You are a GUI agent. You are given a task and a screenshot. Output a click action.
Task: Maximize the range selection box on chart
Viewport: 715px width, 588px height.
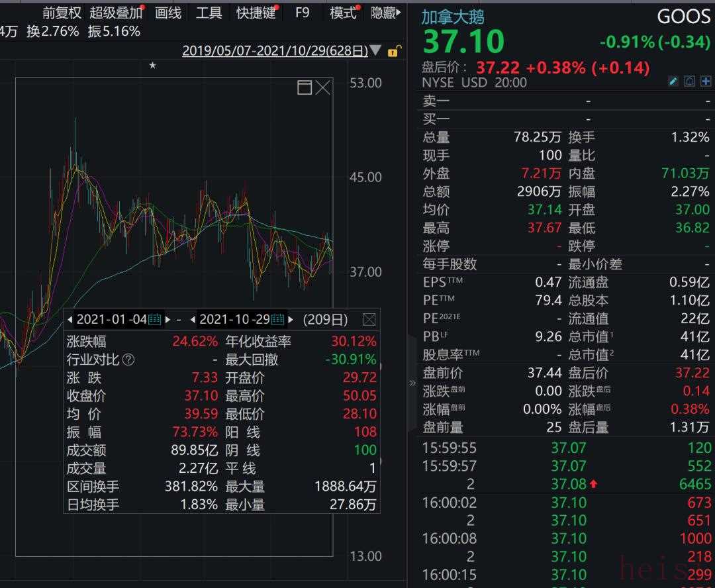point(304,88)
